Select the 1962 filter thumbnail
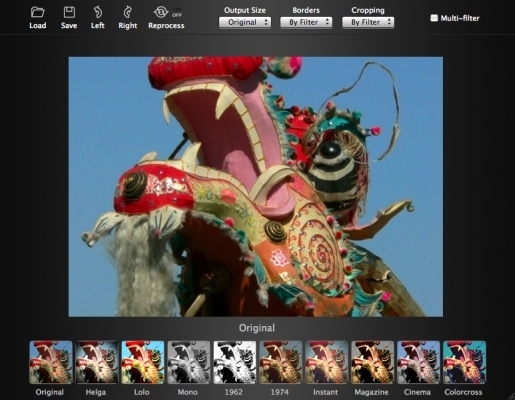515x400 pixels. (235, 362)
